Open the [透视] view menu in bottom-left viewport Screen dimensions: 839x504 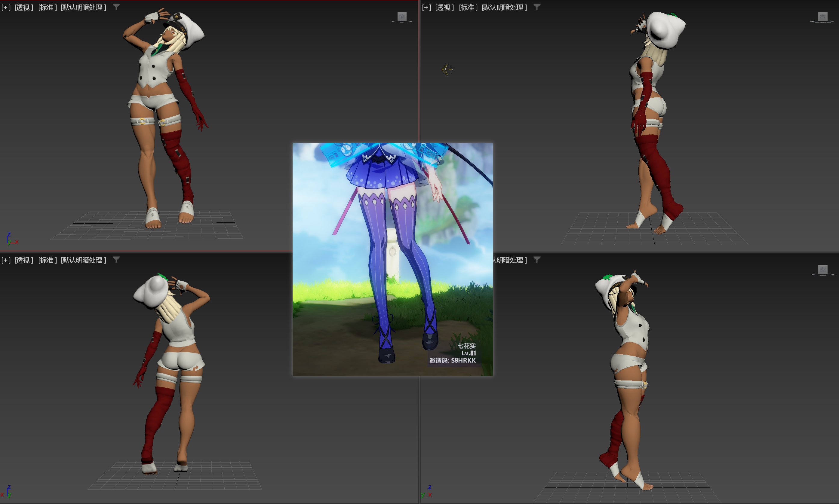(24, 260)
